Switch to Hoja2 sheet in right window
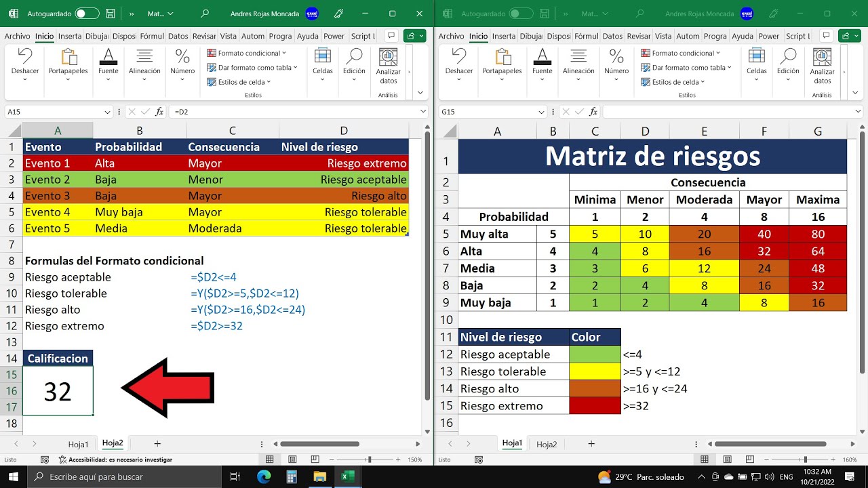 547,445
